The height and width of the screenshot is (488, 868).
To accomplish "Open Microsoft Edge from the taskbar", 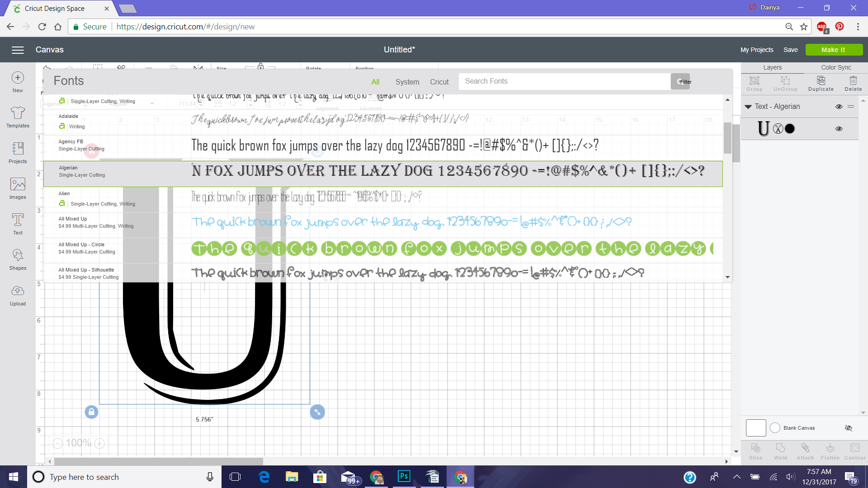I will click(x=264, y=476).
